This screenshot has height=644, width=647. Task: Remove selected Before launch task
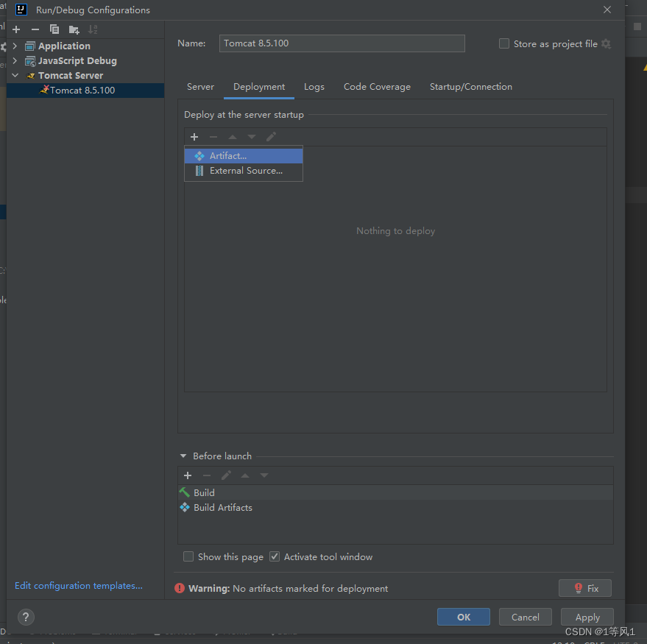coord(207,475)
